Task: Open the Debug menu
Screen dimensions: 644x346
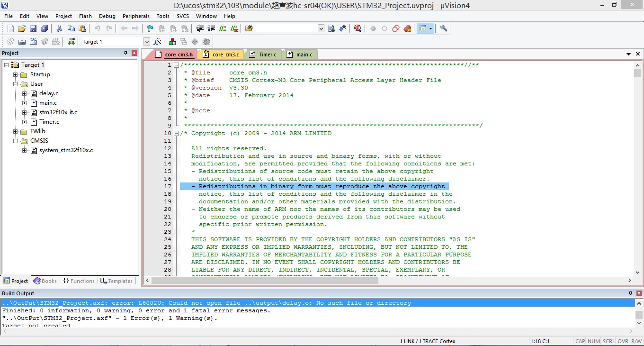Action: 107,16
